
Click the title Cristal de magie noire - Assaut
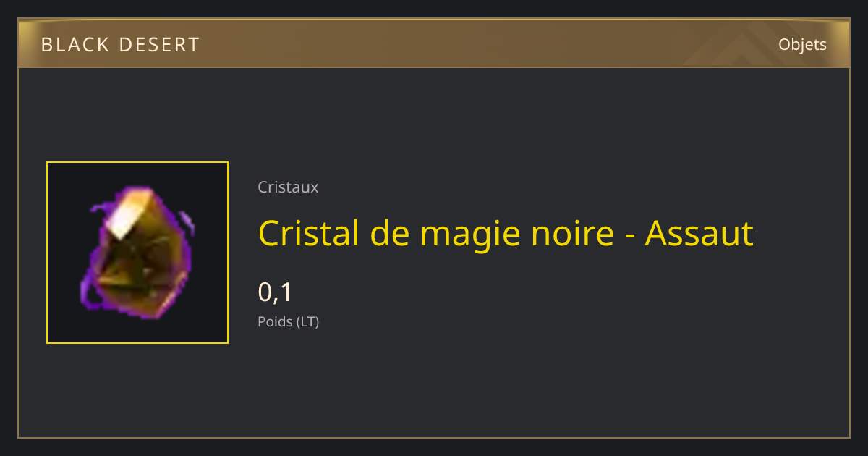[x=506, y=233]
